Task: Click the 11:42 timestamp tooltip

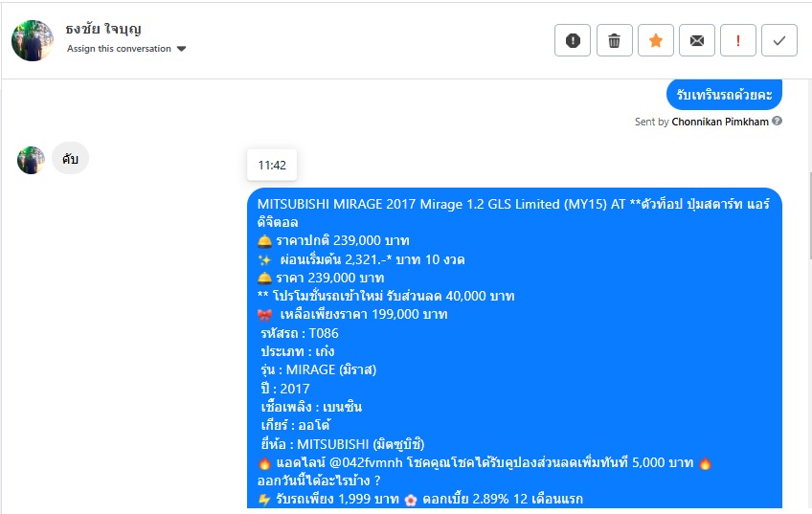Action: 272,166
